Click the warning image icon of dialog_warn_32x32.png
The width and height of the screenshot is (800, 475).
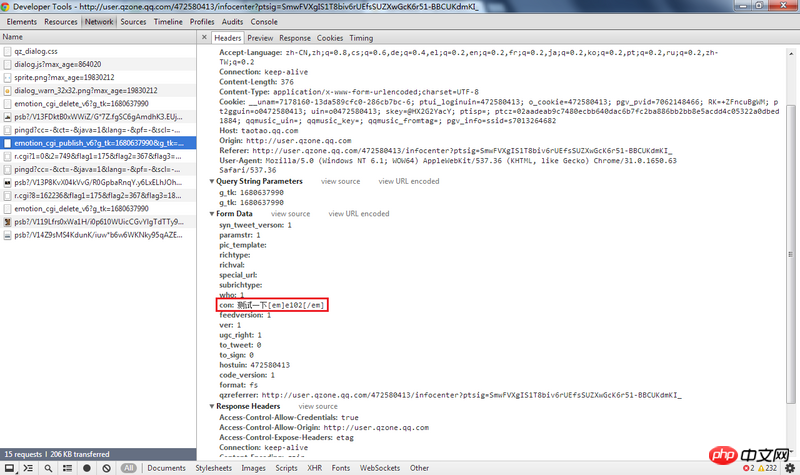click(x=7, y=90)
